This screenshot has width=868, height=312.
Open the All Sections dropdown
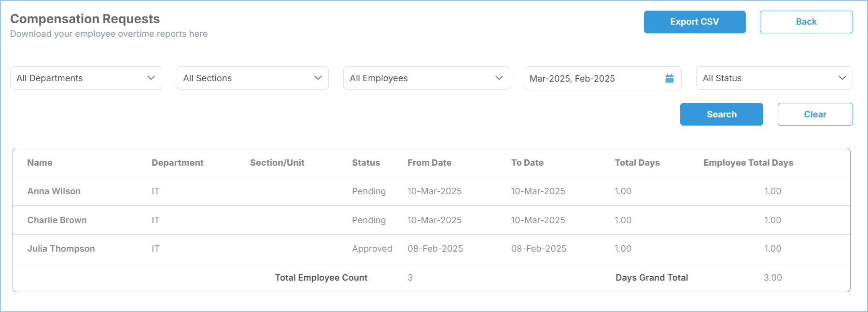click(x=252, y=78)
